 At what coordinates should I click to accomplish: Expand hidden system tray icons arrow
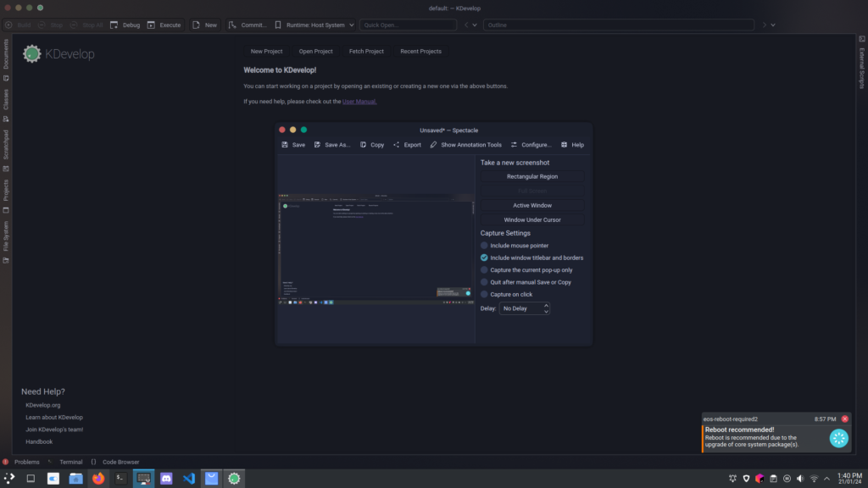tap(827, 479)
